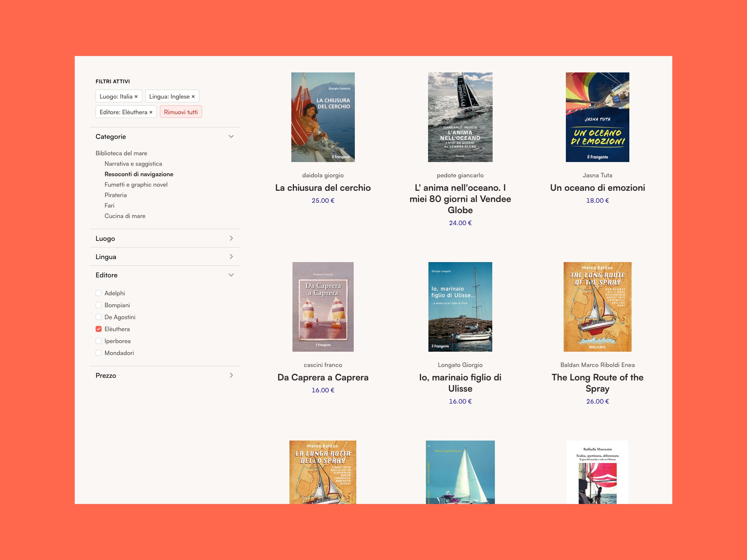Viewport: 747px width, 560px height.
Task: Select the Mondadori publisher checkbox
Action: pos(99,353)
